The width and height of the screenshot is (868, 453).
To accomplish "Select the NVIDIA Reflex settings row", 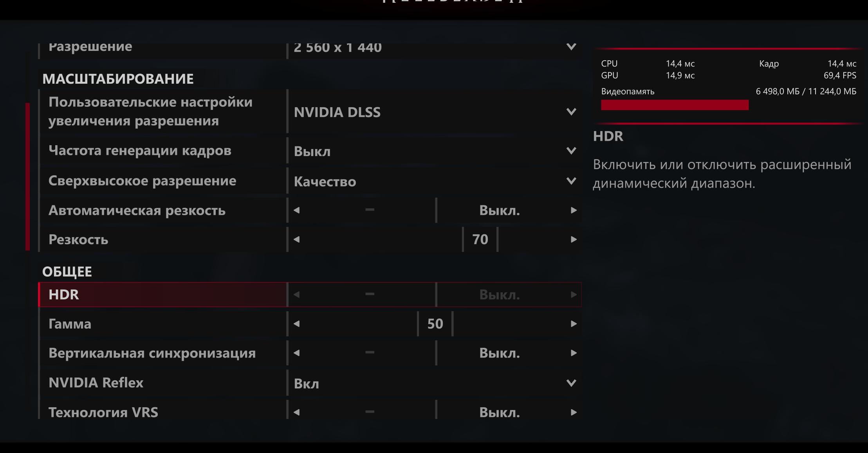I will [x=162, y=383].
